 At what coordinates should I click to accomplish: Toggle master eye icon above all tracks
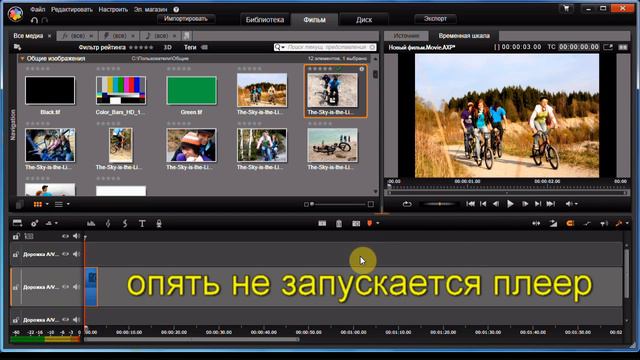click(65, 236)
